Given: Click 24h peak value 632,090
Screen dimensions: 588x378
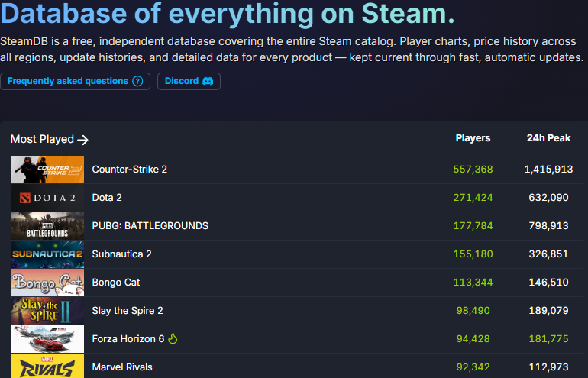Looking at the screenshot, I should click(x=548, y=198).
